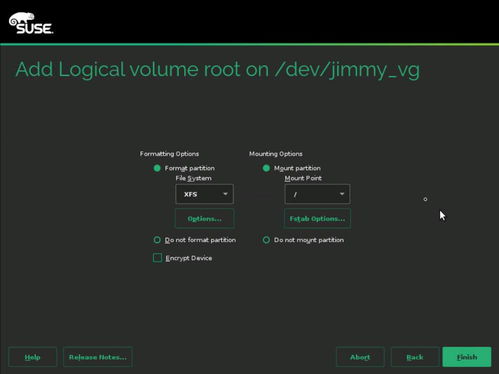
Task: Open file system Options dialog
Action: tap(204, 219)
